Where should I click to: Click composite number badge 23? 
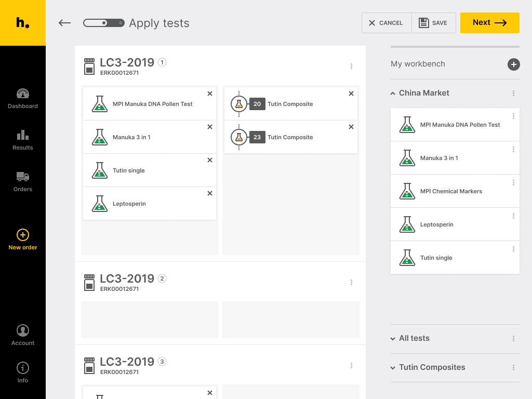[257, 137]
